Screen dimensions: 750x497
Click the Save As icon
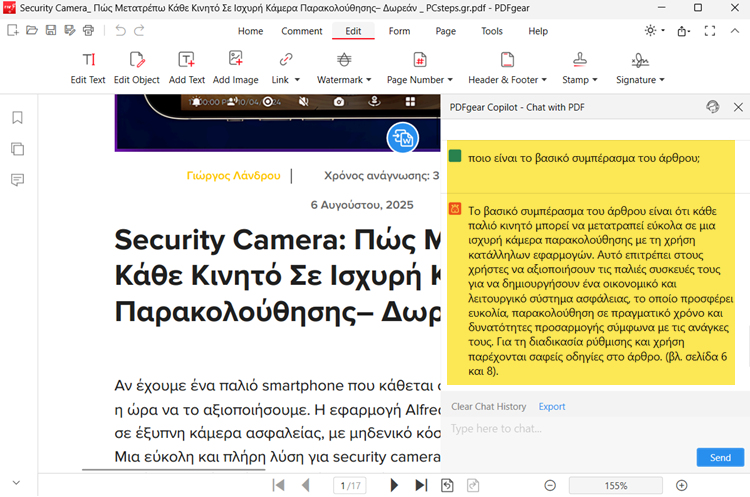tap(70, 31)
